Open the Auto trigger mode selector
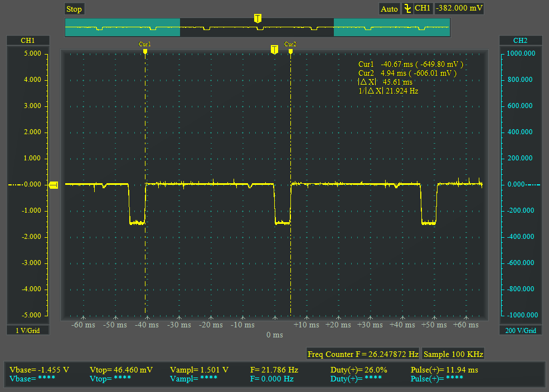 click(x=389, y=9)
